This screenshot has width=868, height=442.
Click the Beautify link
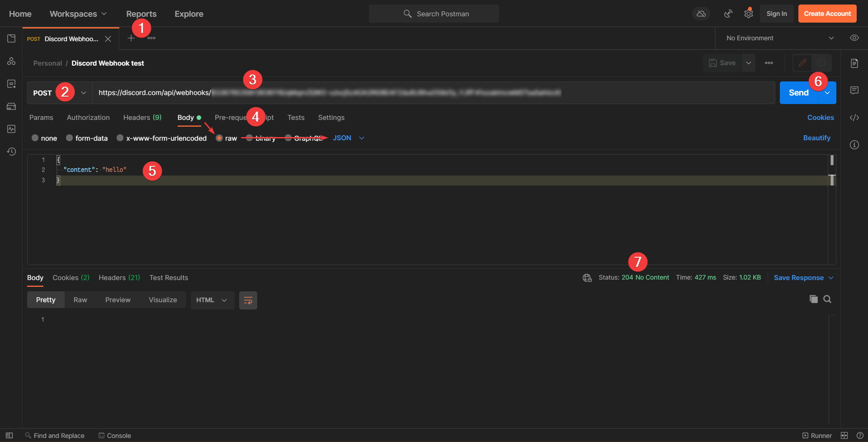[x=816, y=138]
